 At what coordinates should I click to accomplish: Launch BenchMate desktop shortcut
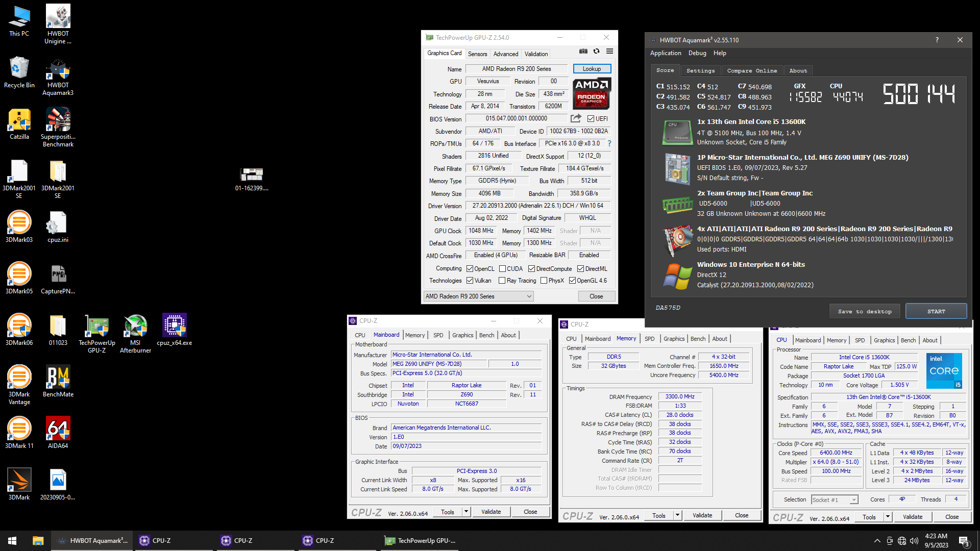pyautogui.click(x=58, y=382)
